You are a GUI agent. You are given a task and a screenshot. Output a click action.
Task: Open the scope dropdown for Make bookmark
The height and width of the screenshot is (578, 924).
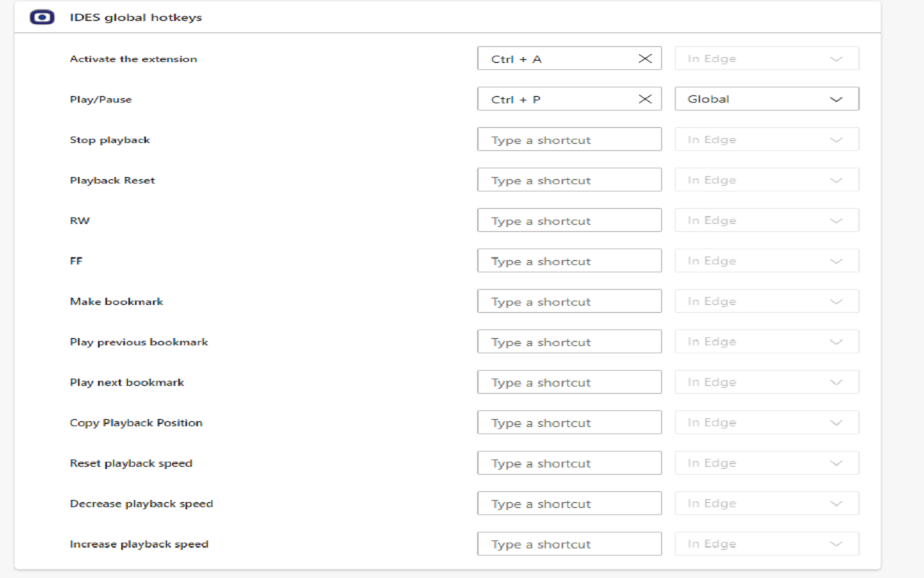click(767, 301)
